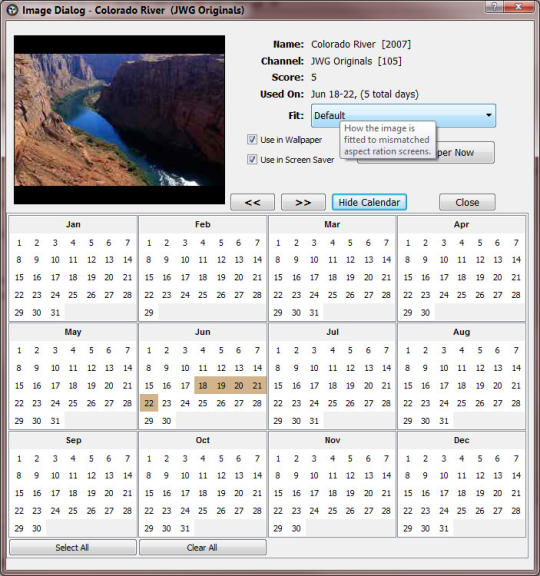This screenshot has width=540, height=576.
Task: Click Select All below the calendar
Action: pyautogui.click(x=73, y=547)
